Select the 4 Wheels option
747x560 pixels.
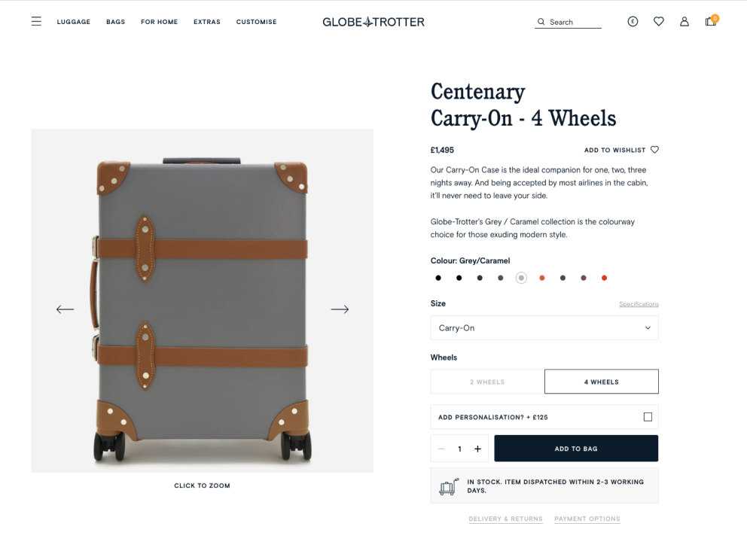601,382
